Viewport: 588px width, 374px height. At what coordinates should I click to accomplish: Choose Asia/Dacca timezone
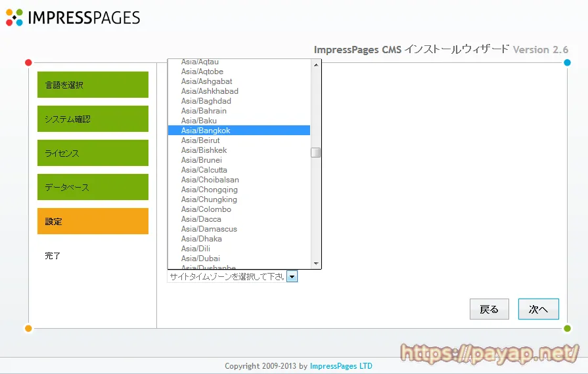click(x=239, y=219)
